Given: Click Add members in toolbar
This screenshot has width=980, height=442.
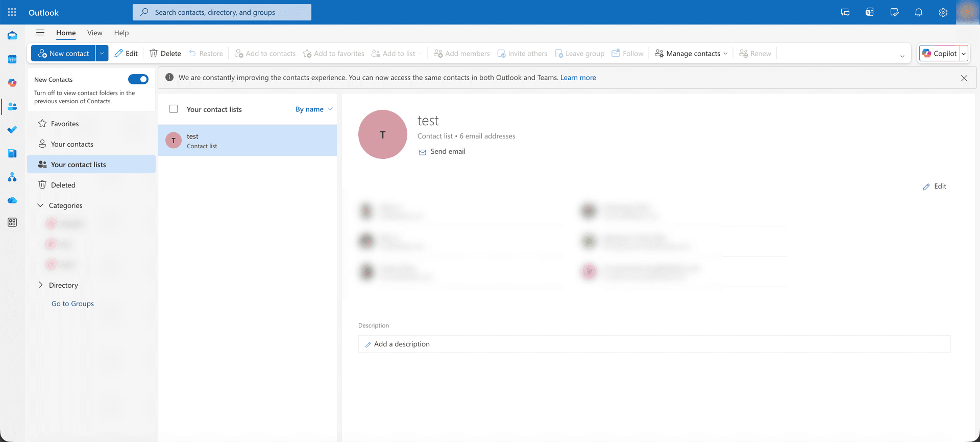Looking at the screenshot, I should (462, 53).
